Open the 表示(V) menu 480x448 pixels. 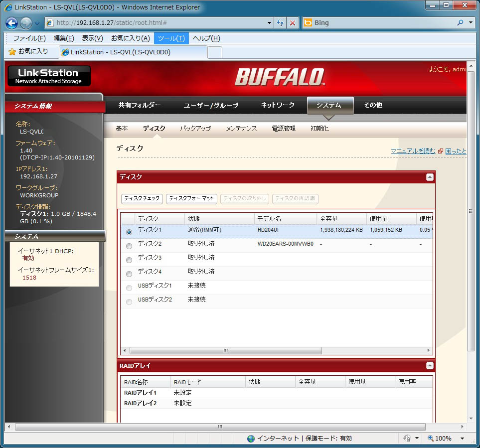[92, 38]
